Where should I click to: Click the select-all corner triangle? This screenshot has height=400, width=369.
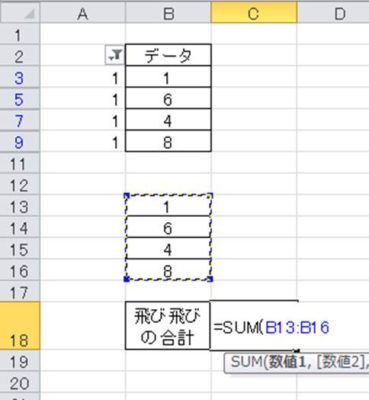click(x=20, y=13)
